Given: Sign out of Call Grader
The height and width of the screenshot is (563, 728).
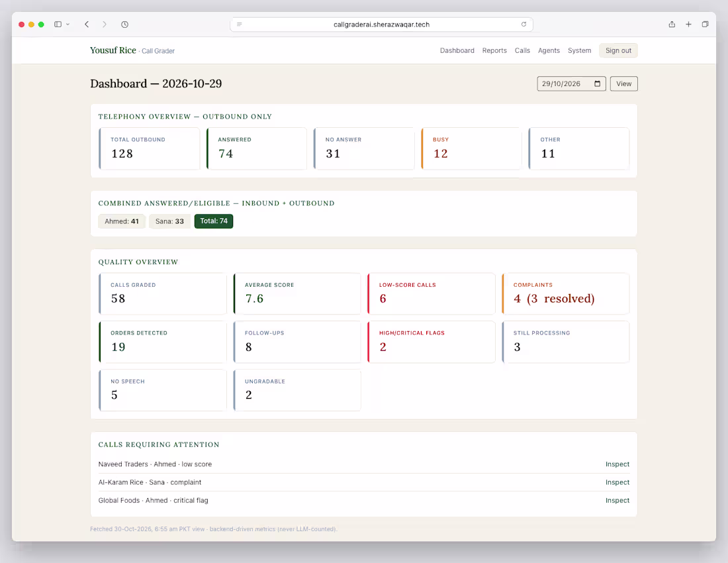Looking at the screenshot, I should (618, 50).
